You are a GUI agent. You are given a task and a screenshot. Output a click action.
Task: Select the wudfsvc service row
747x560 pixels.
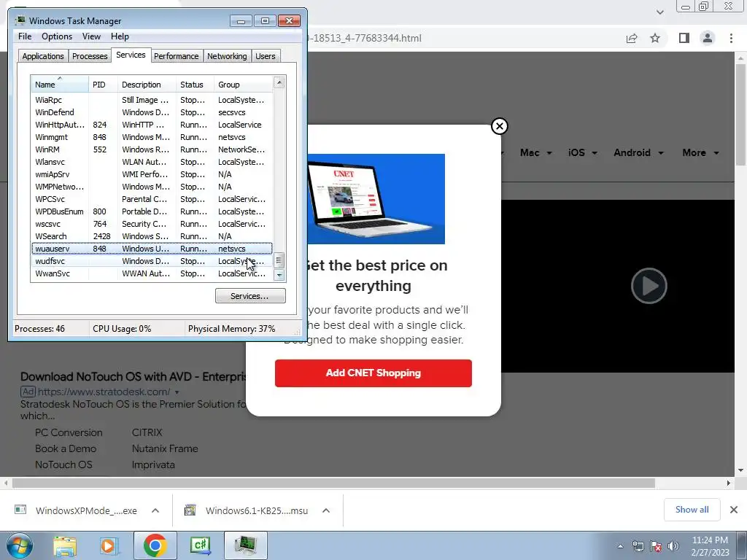tap(152, 261)
